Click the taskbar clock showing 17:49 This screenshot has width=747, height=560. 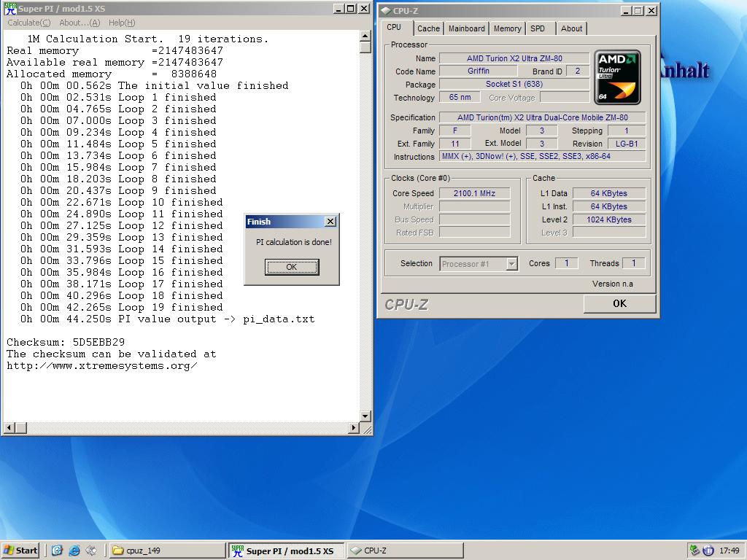729,551
